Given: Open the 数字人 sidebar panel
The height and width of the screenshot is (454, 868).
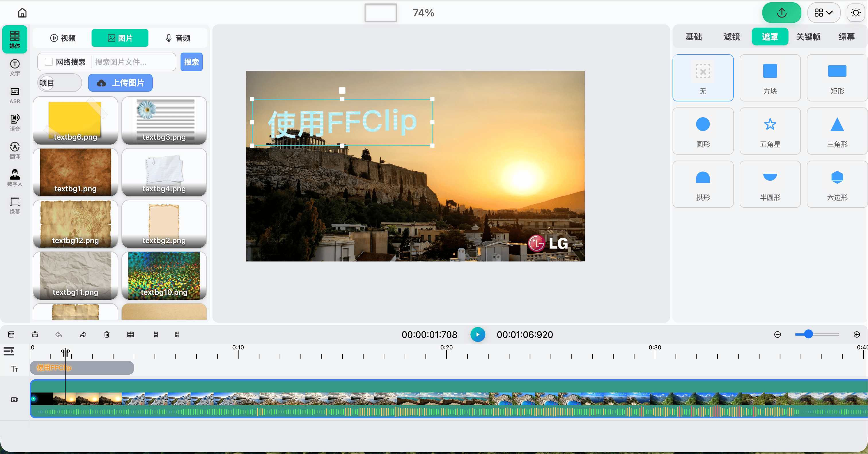Looking at the screenshot, I should point(14,178).
